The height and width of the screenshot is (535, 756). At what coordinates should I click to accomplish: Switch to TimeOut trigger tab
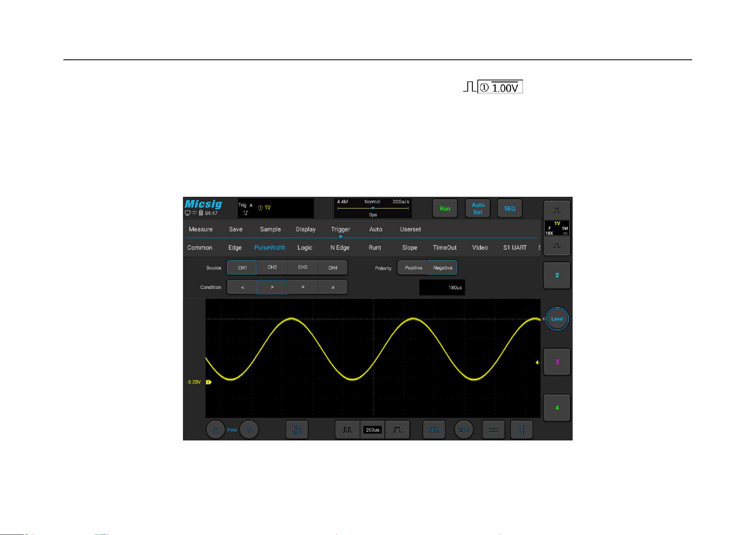[x=445, y=248]
